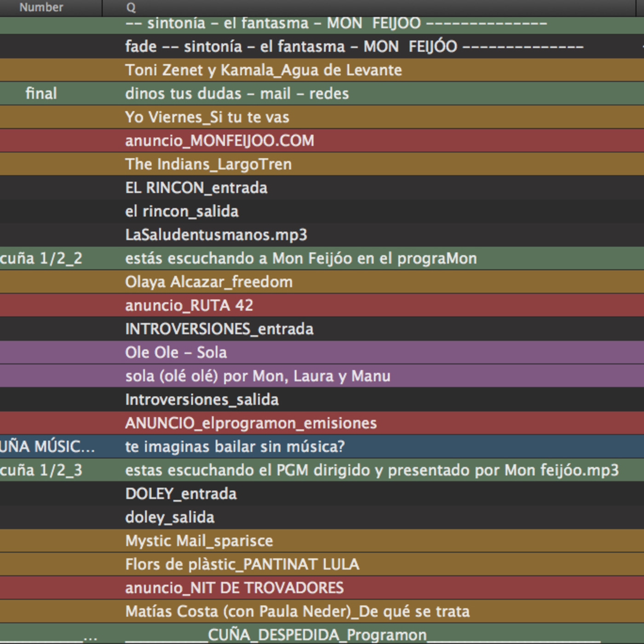Select the Toni Zenet y Kamala cue
This screenshot has width=644, height=644.
(263, 70)
